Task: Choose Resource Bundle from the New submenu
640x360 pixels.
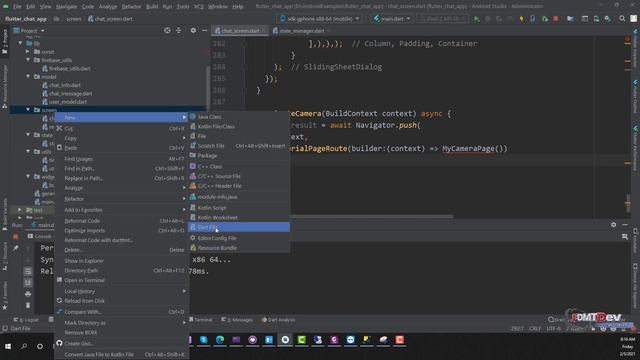Action: [239, 248]
